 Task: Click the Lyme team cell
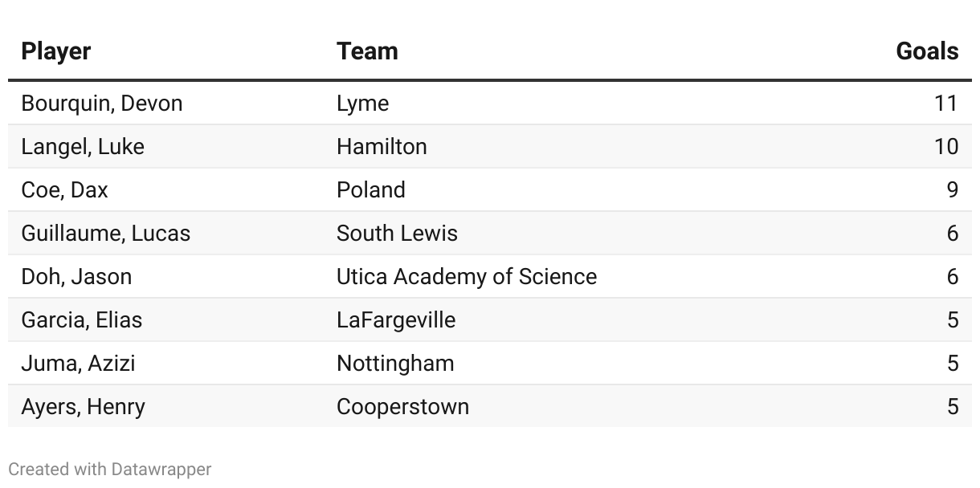(363, 104)
